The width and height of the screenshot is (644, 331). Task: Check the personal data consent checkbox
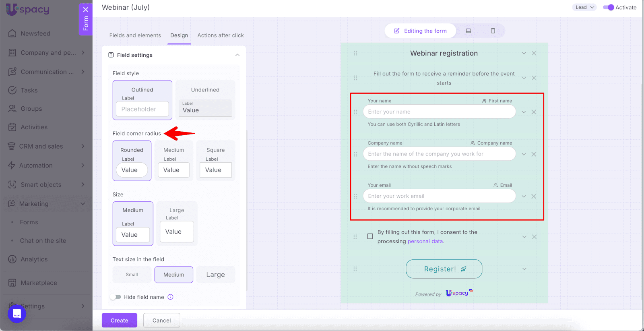pyautogui.click(x=370, y=236)
